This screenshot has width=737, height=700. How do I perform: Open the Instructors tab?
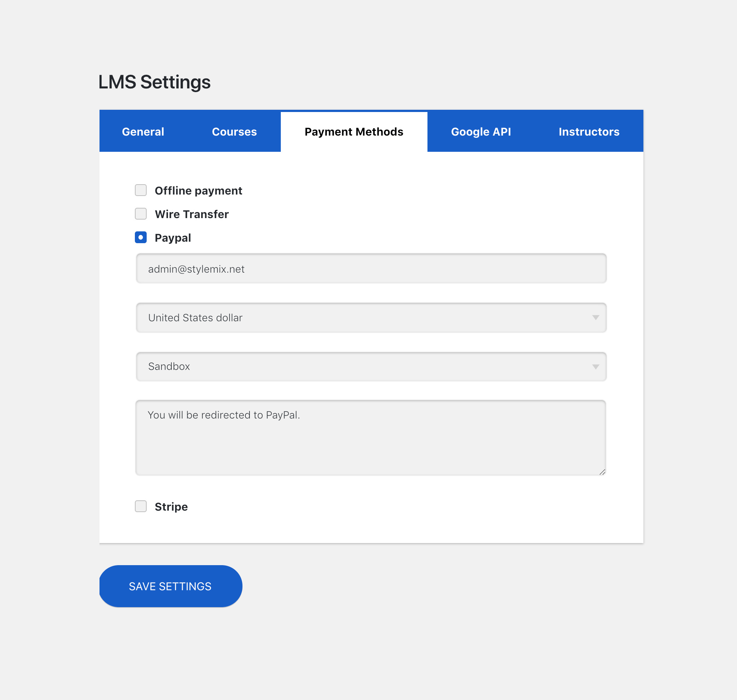[x=588, y=132]
